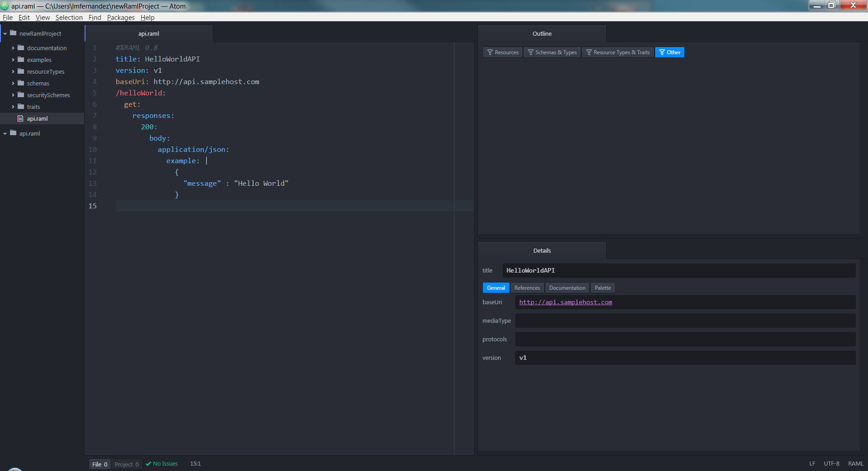
Task: Expand the resourceTypes folder
Action: pyautogui.click(x=13, y=71)
